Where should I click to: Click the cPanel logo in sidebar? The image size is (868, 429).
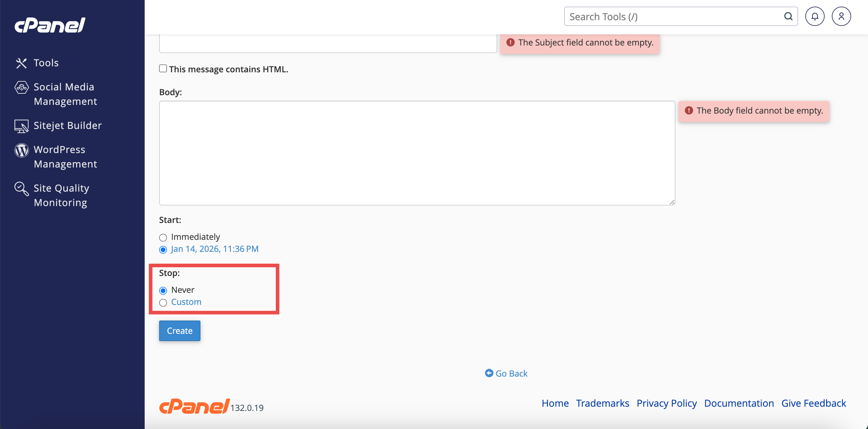(50, 25)
